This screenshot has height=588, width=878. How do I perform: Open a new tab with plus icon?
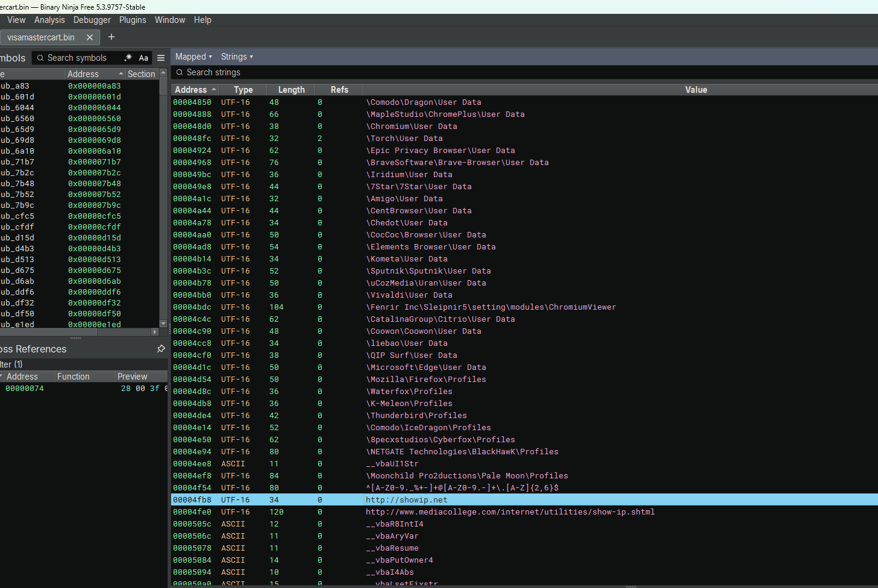pos(111,37)
